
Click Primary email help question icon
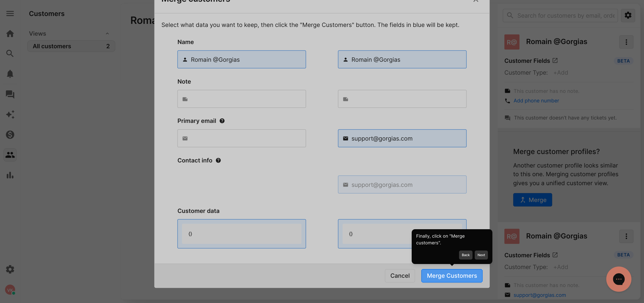(222, 121)
